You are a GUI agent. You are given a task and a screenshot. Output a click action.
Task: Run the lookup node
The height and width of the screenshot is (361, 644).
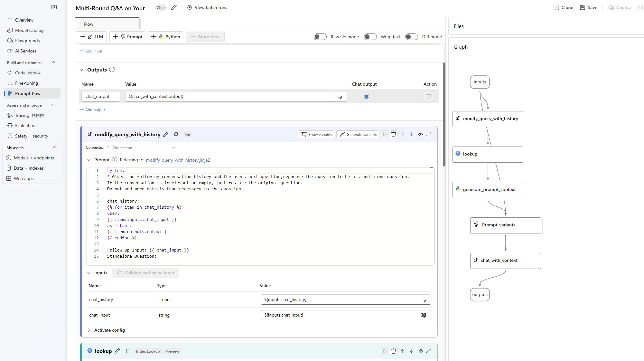[385, 351]
